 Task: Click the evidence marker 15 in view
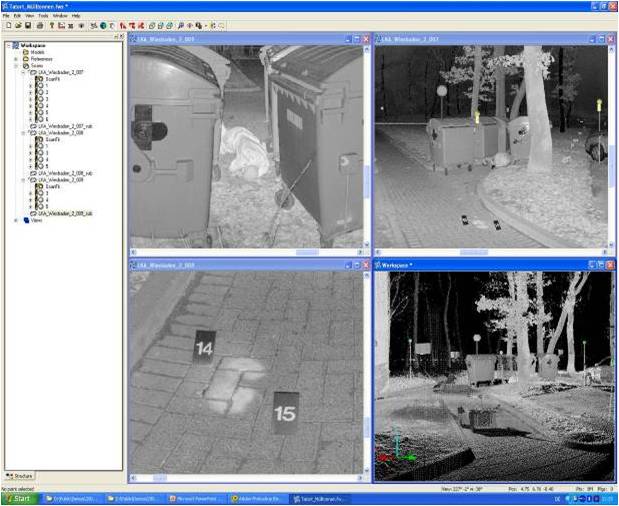285,413
